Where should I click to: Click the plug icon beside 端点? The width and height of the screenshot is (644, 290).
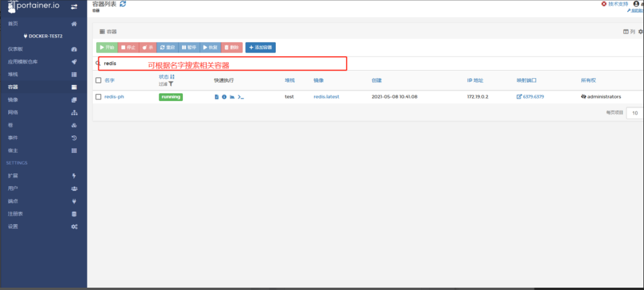(x=74, y=201)
